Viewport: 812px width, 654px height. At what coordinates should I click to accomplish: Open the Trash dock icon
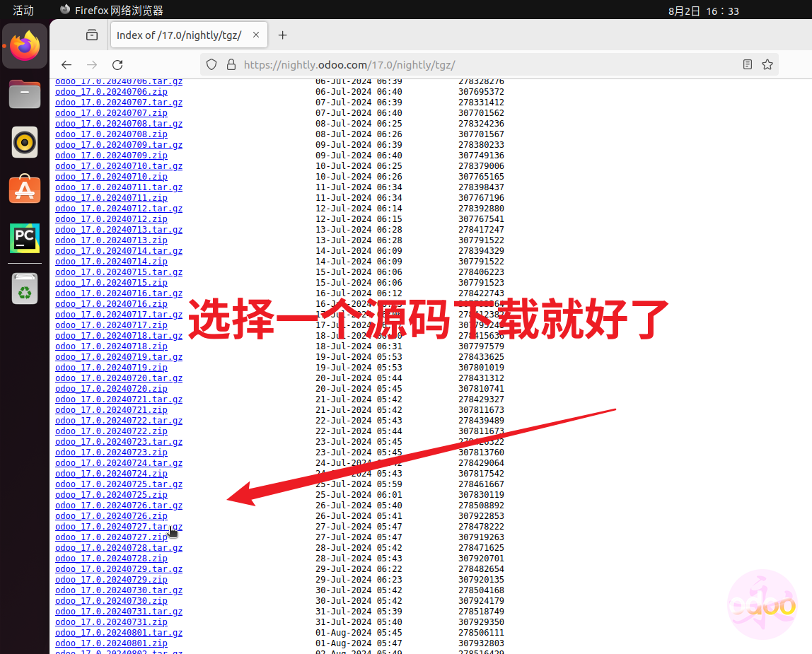click(x=25, y=288)
